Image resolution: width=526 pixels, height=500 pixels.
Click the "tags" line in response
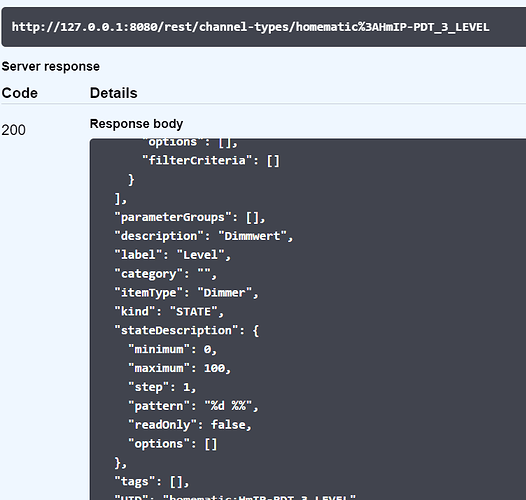(x=152, y=482)
